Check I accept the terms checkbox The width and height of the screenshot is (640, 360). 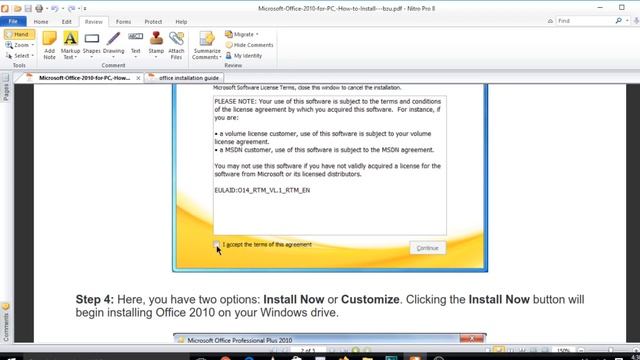[216, 244]
